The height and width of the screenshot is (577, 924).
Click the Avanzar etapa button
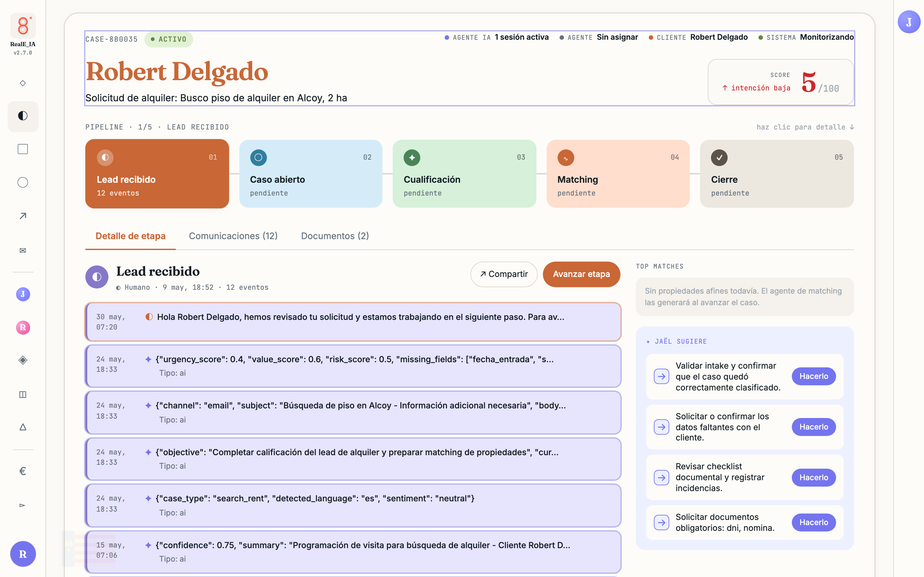click(x=581, y=274)
